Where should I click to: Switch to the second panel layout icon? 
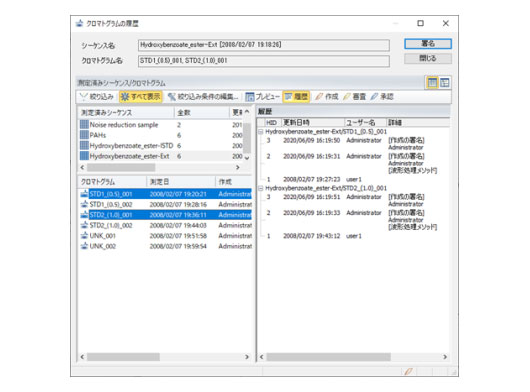point(444,82)
